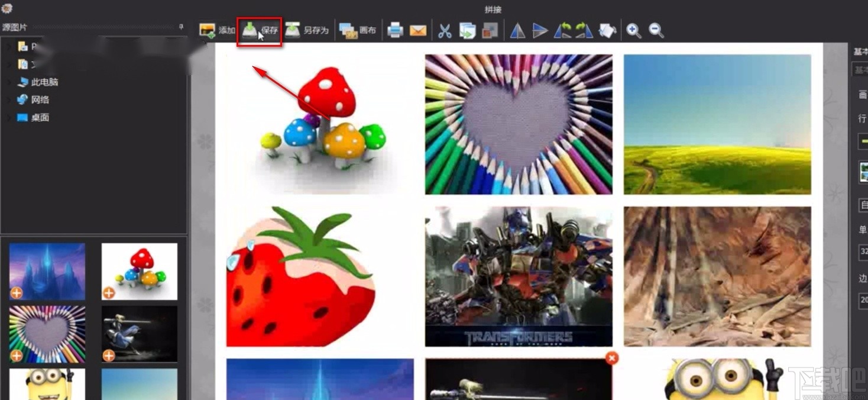Image resolution: width=868 pixels, height=400 pixels.
Task: Select the minion image on the canvas
Action: click(717, 379)
